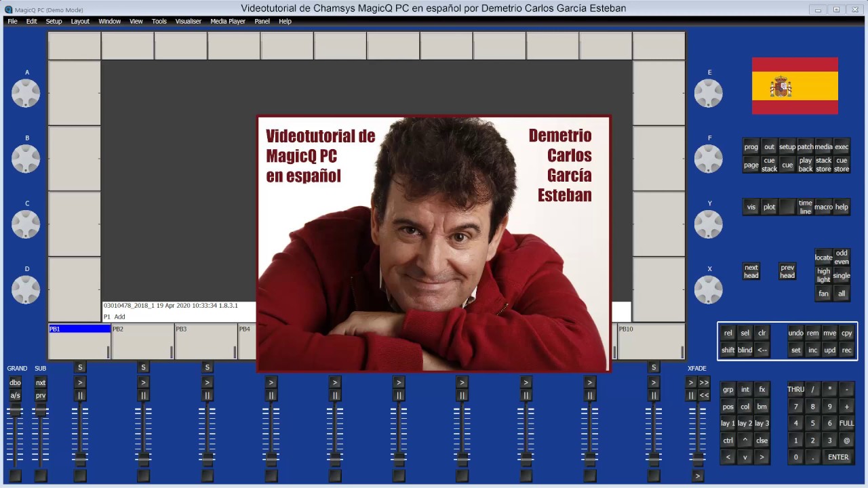868x488 pixels.
Task: Toggle the dbo blackout button
Action: pyautogui.click(x=15, y=383)
